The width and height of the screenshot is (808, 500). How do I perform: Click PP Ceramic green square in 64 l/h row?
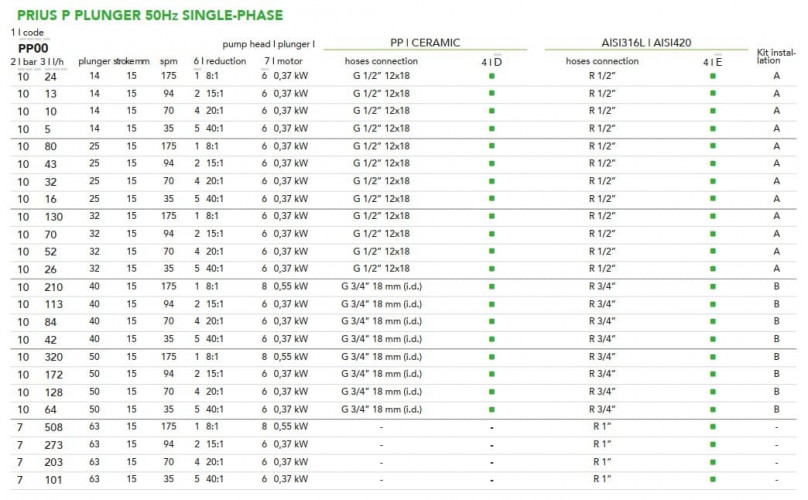click(x=491, y=409)
